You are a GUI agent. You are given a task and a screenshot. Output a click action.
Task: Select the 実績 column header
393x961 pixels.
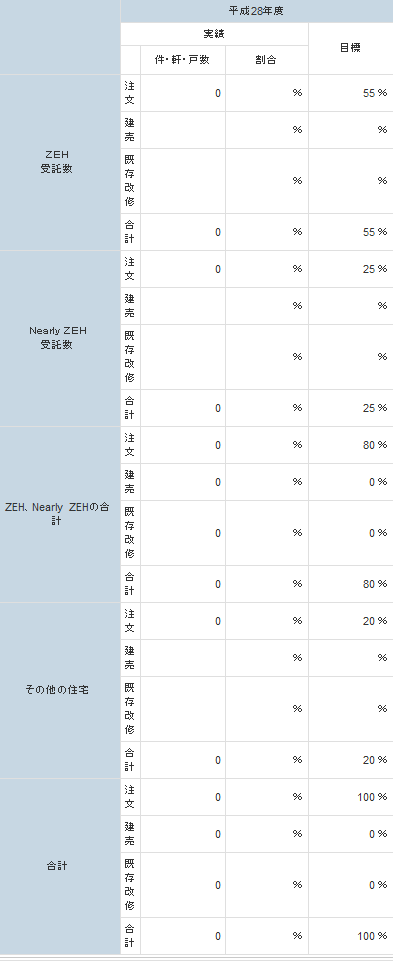click(x=214, y=34)
